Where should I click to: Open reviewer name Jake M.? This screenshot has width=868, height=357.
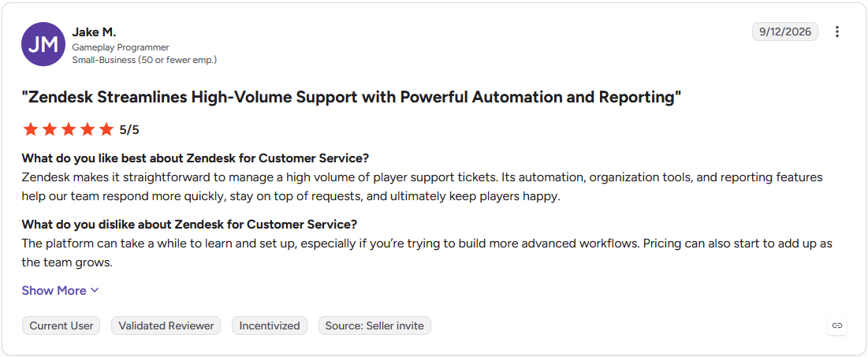[x=94, y=32]
